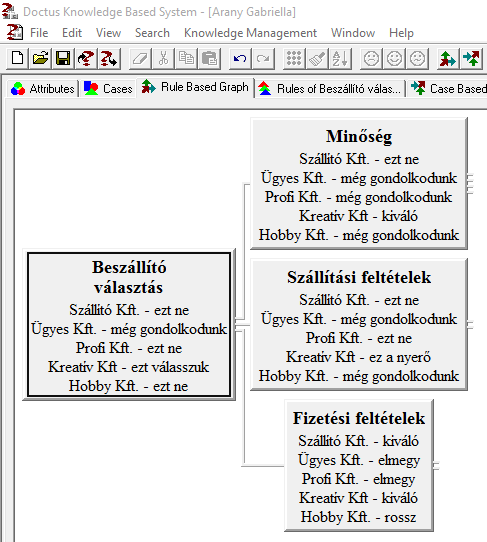Open the Search menu
This screenshot has width=487, height=542.
pos(152,33)
